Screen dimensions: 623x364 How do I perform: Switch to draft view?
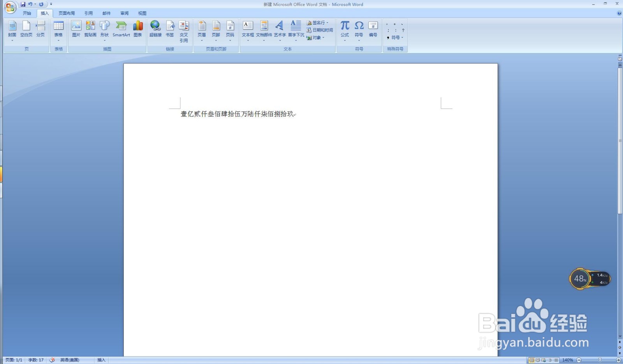[x=556, y=360]
